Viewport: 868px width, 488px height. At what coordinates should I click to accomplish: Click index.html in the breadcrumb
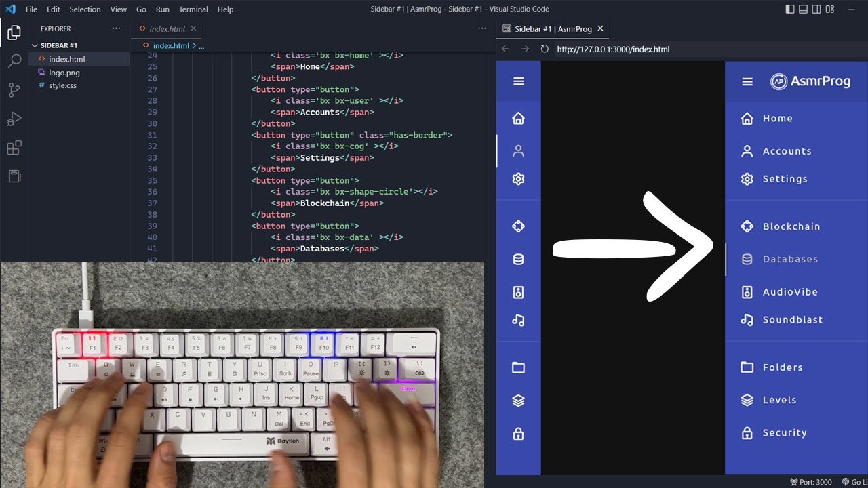(x=171, y=45)
